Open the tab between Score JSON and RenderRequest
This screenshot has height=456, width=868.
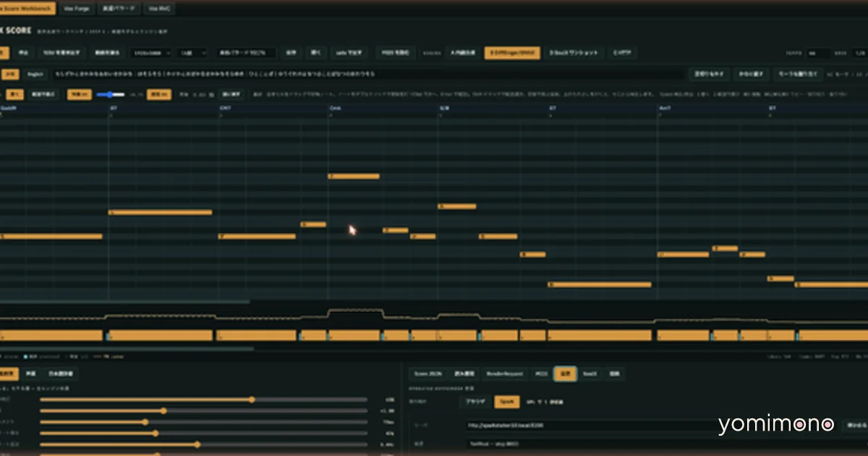click(464, 373)
